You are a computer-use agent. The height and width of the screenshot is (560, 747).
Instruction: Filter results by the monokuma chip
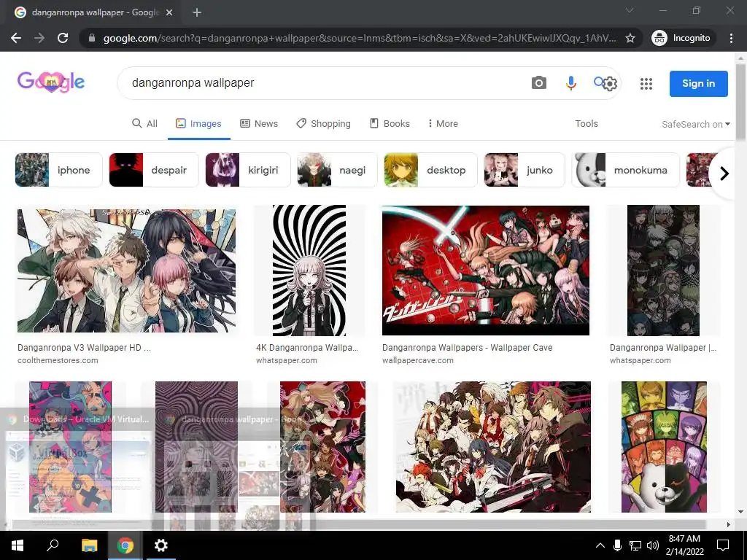(x=625, y=170)
